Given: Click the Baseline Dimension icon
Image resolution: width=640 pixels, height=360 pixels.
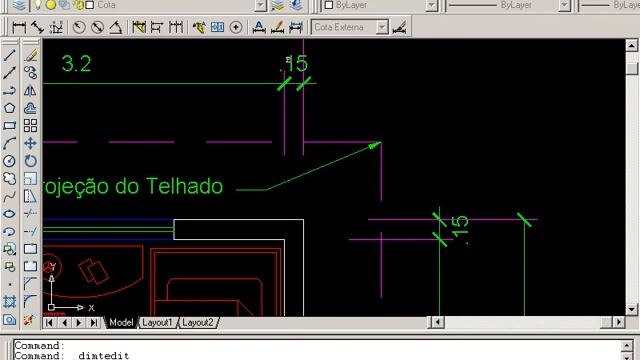Looking at the screenshot, I should [x=157, y=27].
